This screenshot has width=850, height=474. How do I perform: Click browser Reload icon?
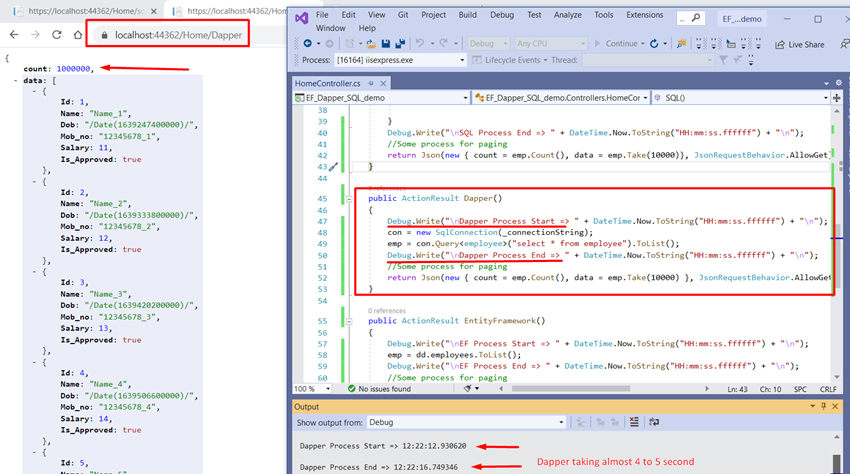(56, 35)
